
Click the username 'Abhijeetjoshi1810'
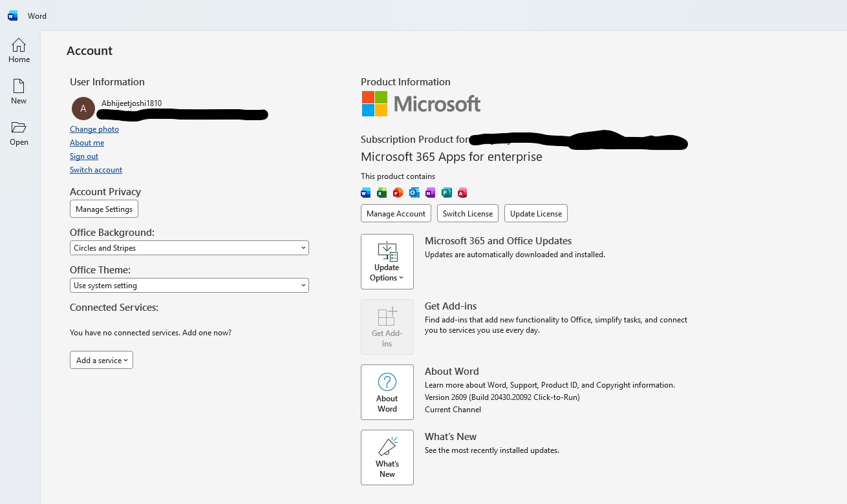point(131,103)
